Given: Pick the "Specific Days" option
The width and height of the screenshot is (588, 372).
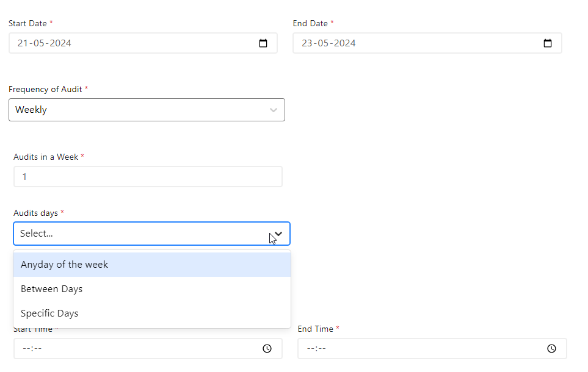Looking at the screenshot, I should coord(49,313).
